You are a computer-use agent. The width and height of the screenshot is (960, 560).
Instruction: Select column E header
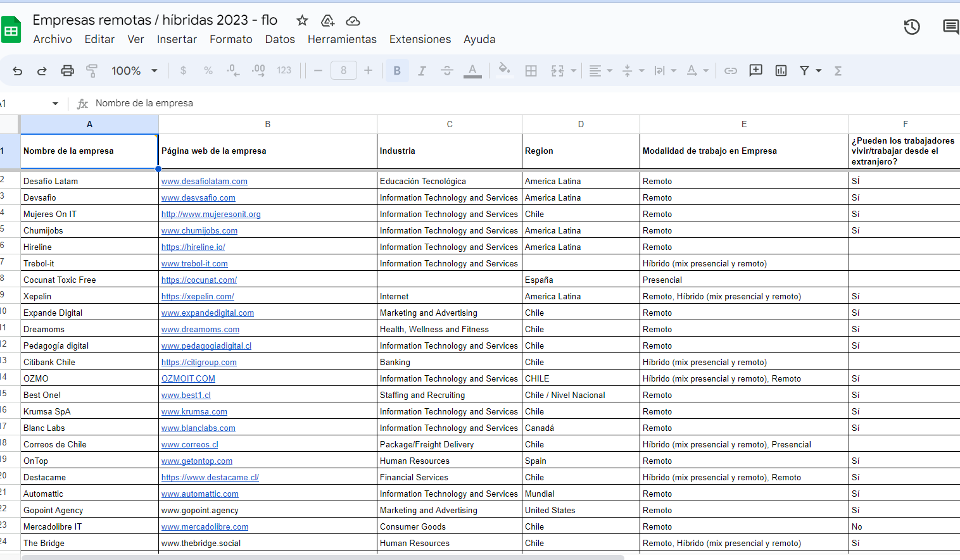tap(744, 124)
